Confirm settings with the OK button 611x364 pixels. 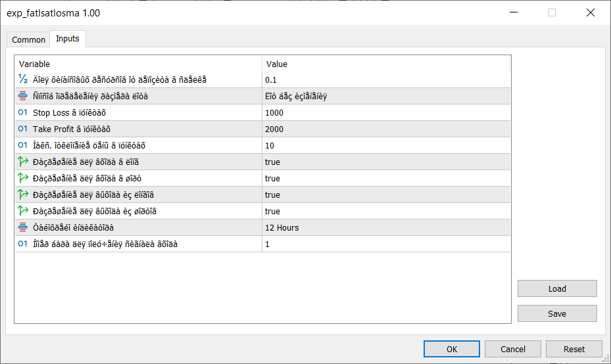pyautogui.click(x=451, y=349)
